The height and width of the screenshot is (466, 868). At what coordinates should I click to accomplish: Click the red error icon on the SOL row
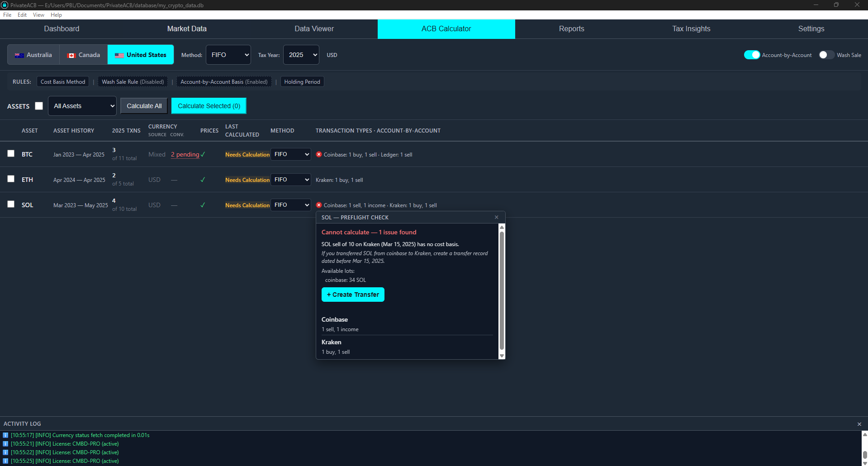click(319, 205)
